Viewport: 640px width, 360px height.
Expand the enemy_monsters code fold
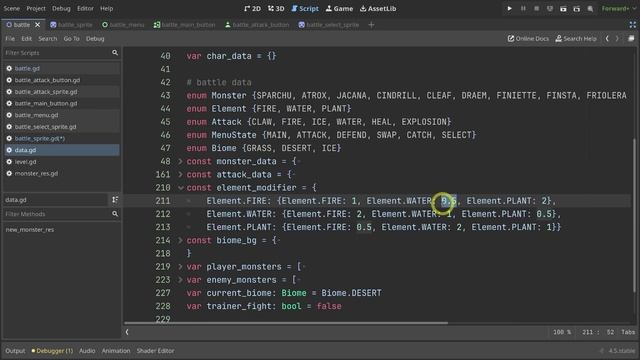[180, 280]
